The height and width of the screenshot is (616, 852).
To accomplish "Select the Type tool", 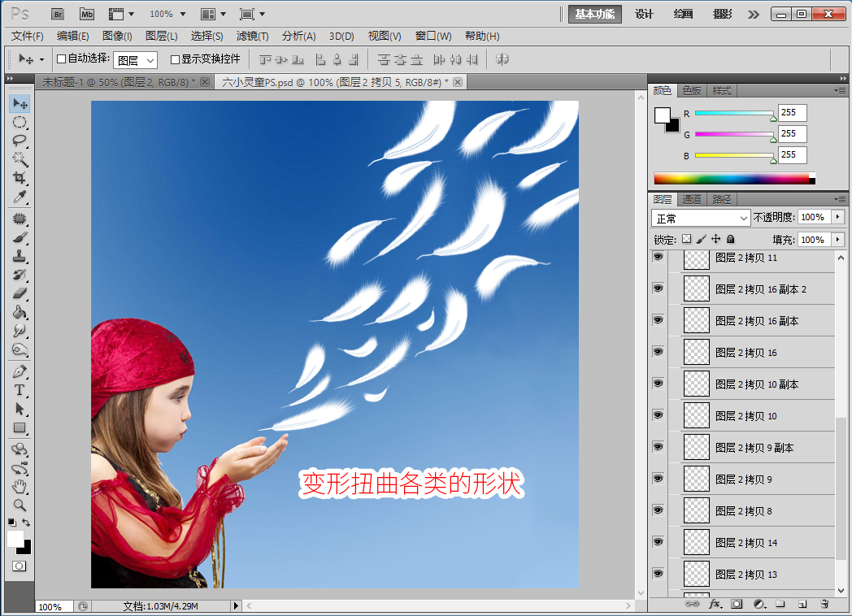I will click(20, 390).
